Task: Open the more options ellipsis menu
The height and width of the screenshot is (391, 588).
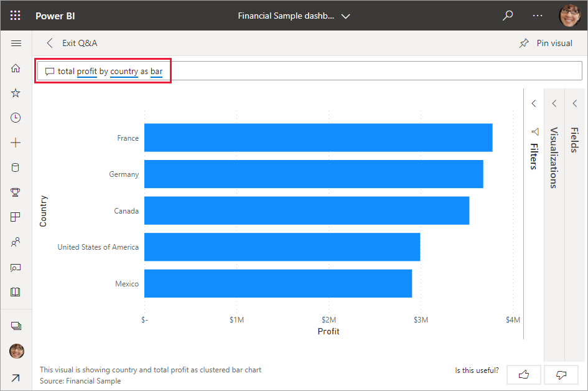Action: pyautogui.click(x=538, y=16)
